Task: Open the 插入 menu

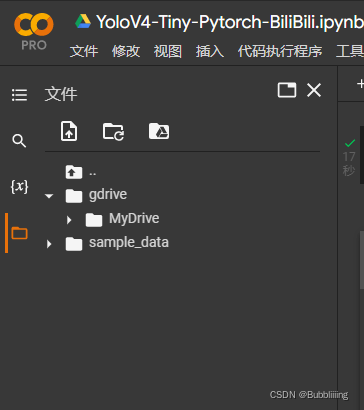Action: pos(210,52)
